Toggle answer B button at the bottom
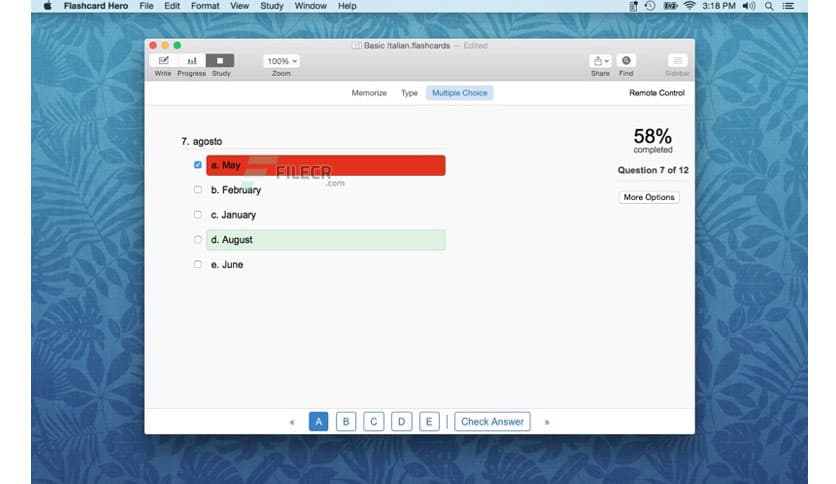This screenshot has width=836, height=484. coord(346,422)
